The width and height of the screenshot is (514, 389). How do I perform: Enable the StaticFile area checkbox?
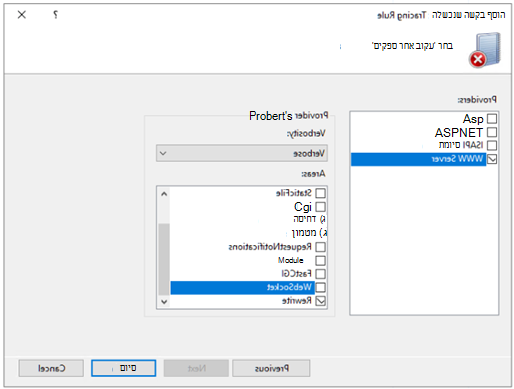tap(320, 193)
